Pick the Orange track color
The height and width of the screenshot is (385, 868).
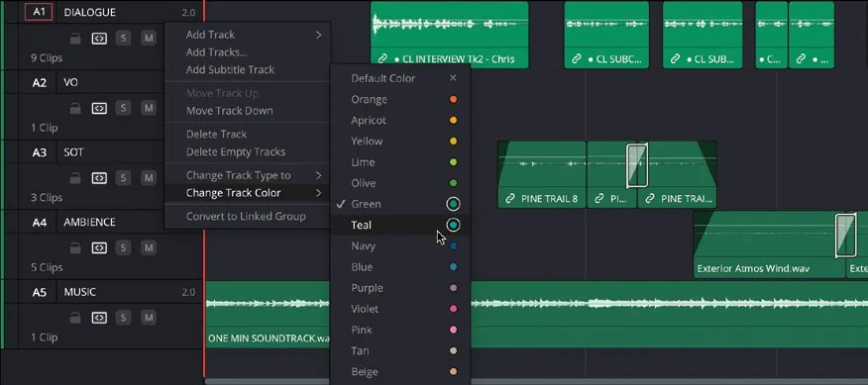(x=400, y=100)
